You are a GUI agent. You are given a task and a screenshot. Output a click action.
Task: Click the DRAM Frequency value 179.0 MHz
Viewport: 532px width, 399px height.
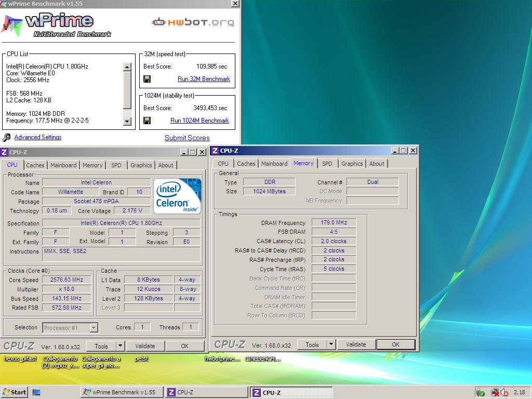pos(334,222)
